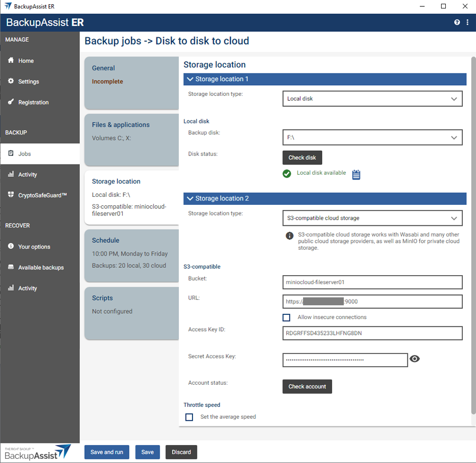Click the Secret Access Key field
Screen dimensions: 476x463
point(345,360)
